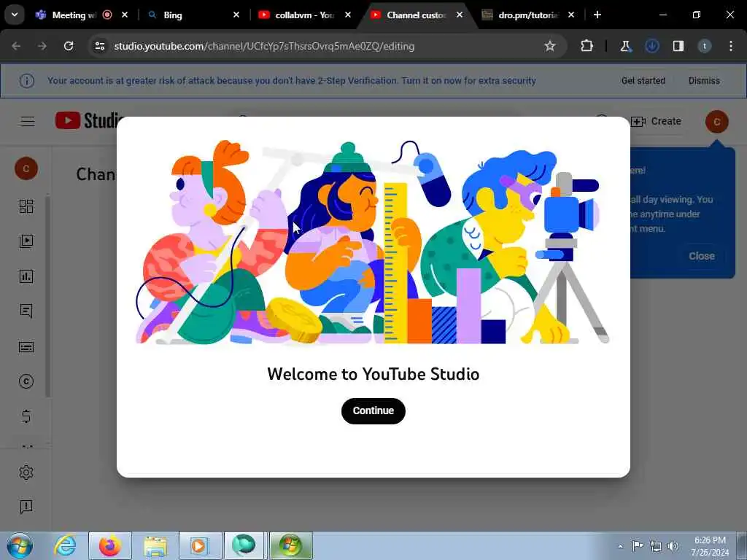Open the Content sidebar icon
The image size is (747, 560).
tap(26, 241)
